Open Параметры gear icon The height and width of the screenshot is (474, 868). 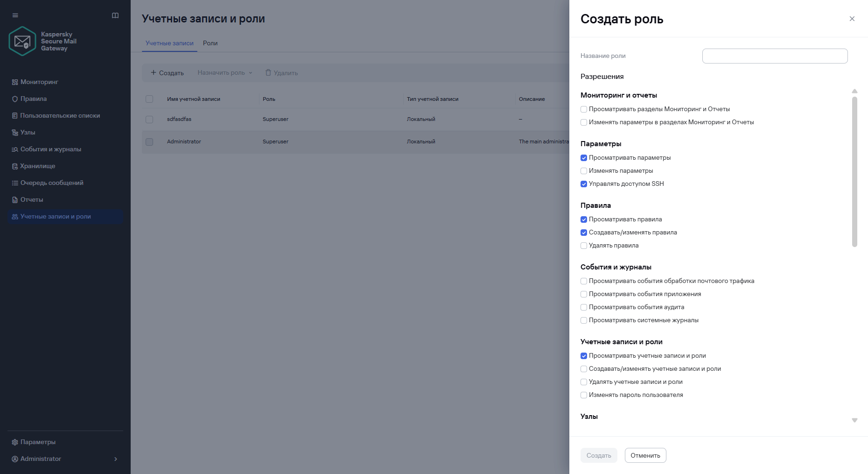[15, 442]
